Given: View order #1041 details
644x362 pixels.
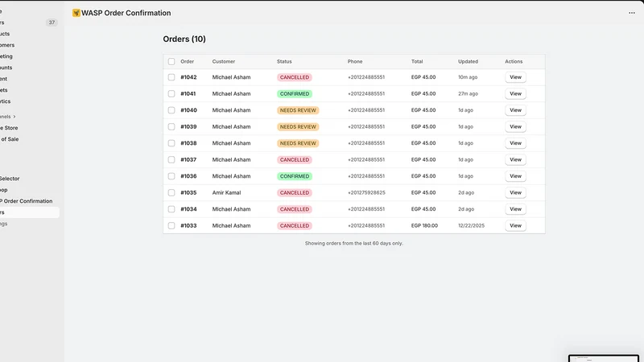Looking at the screenshot, I should [515, 93].
